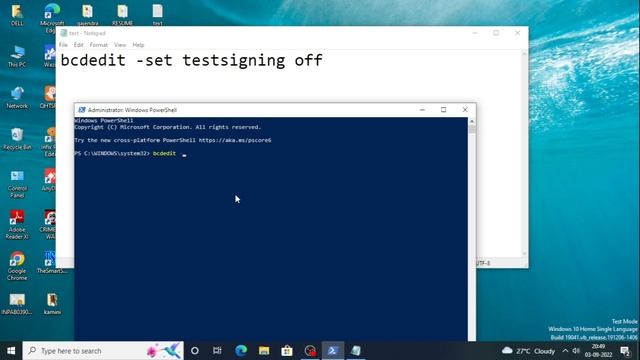Close the Notepad window
Image resolution: width=640 pixels, height=360 pixels.
pyautogui.click(x=517, y=33)
